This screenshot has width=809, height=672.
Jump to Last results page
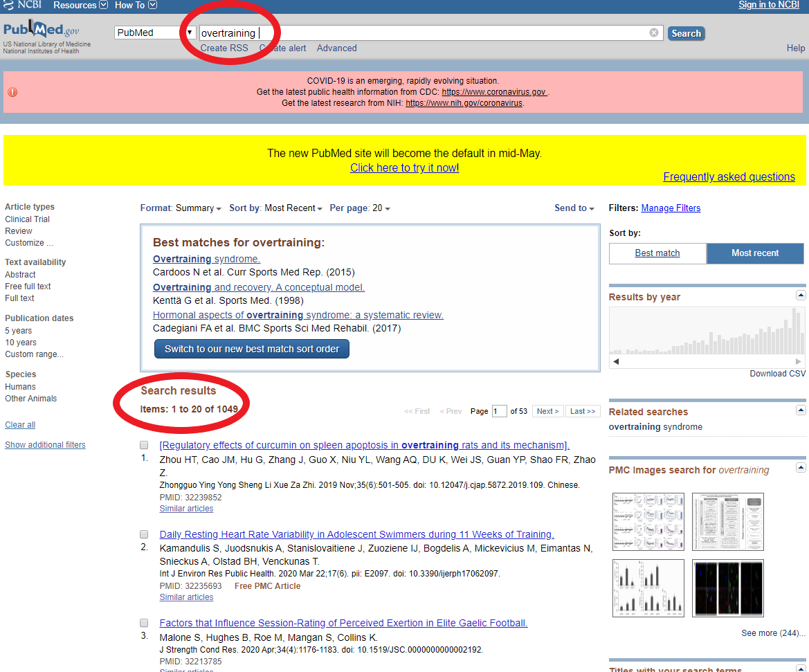click(583, 411)
